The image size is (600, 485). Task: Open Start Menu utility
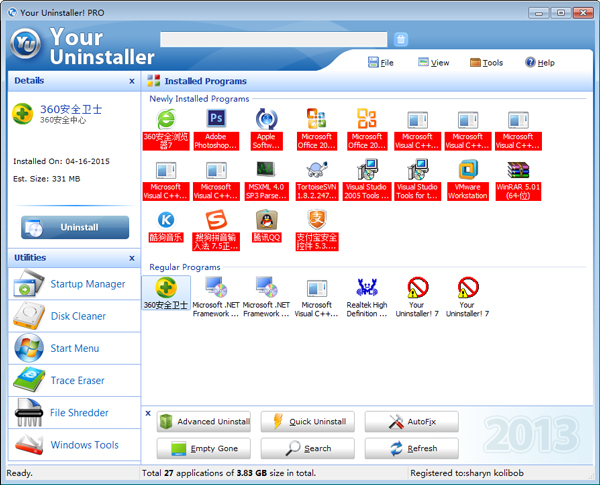[x=74, y=348]
